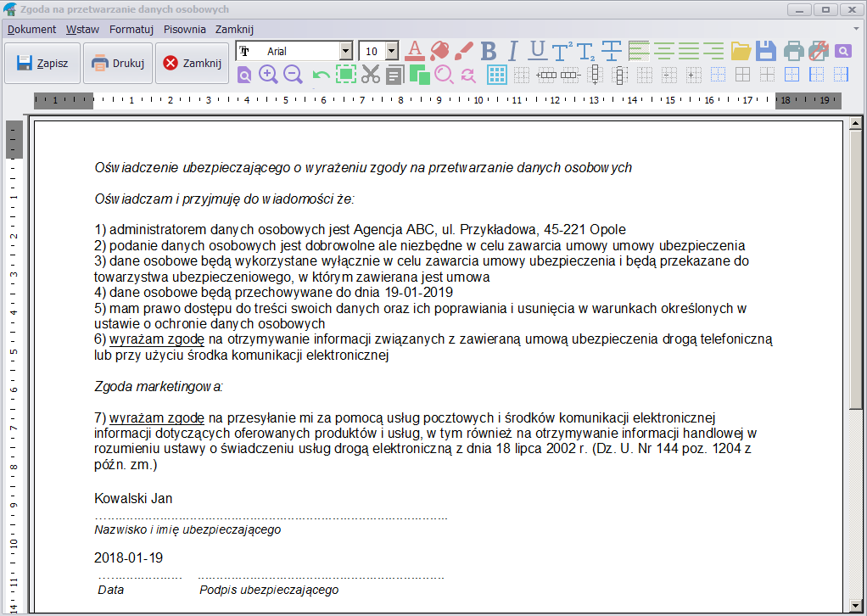Click the dotted table grid icon with minus
Viewport: 867px width, 616px height.
click(x=669, y=75)
